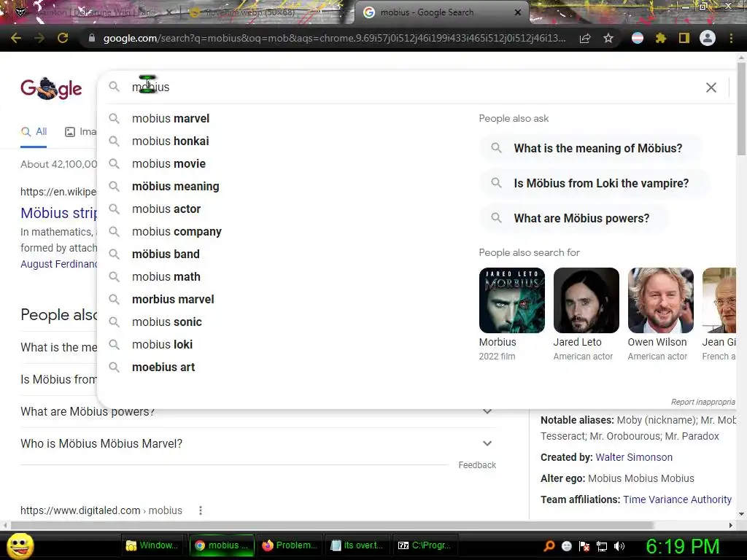Choose suggestion mobius actor

coord(166,209)
